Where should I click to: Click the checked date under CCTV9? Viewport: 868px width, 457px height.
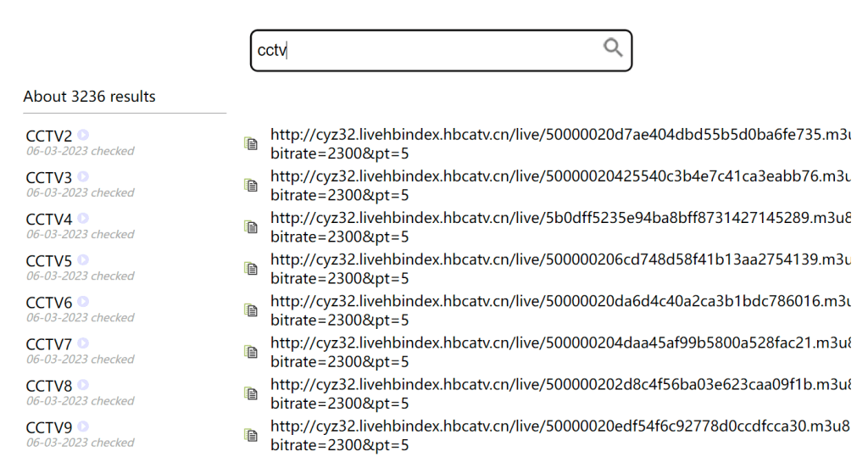pyautogui.click(x=81, y=443)
